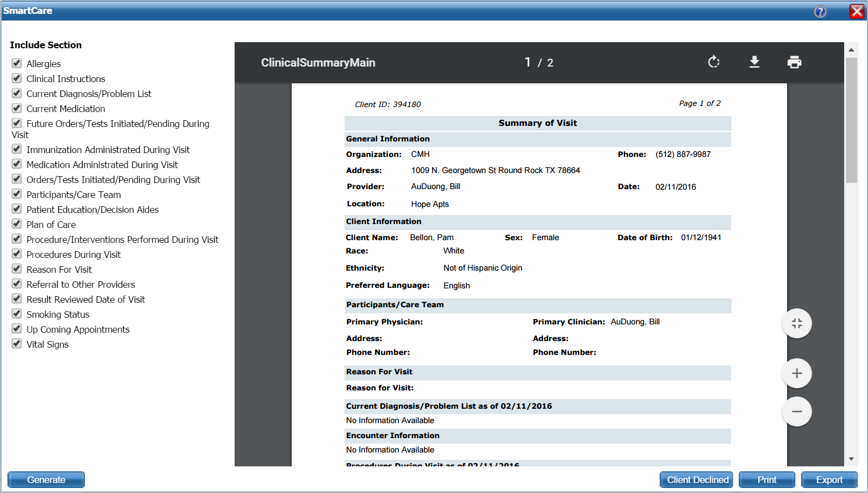
Task: Zoom in on the document
Action: point(796,373)
